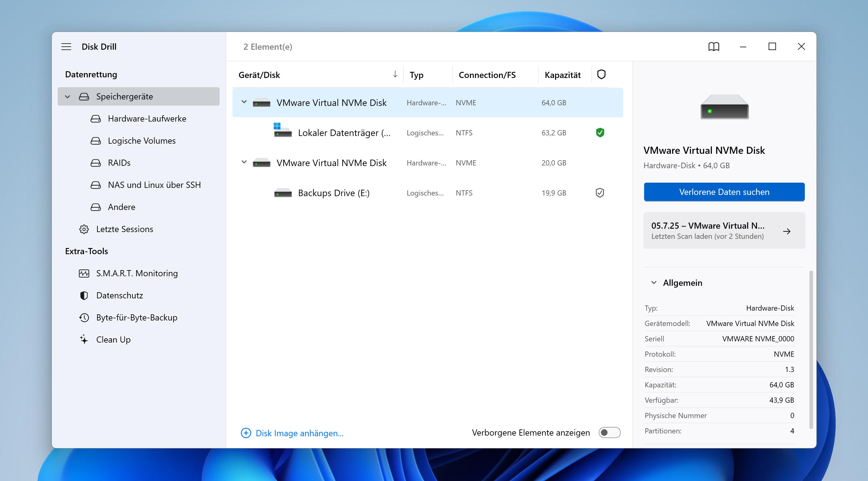Select second VMware Virtual NVMe Disk 20,0 GB row
This screenshot has width=868, height=481.
coord(428,163)
